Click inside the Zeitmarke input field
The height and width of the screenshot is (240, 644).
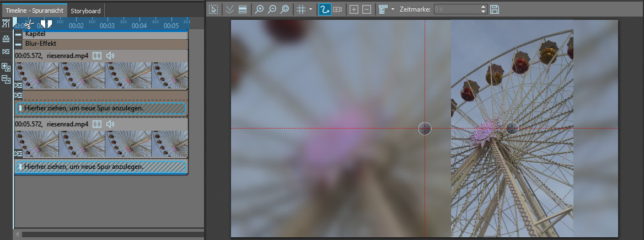coord(456,9)
